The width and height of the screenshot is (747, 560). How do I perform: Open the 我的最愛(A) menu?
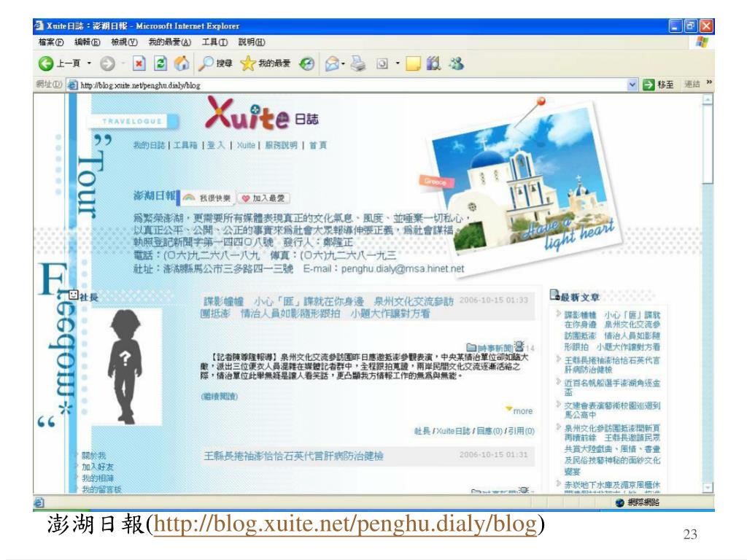(169, 42)
